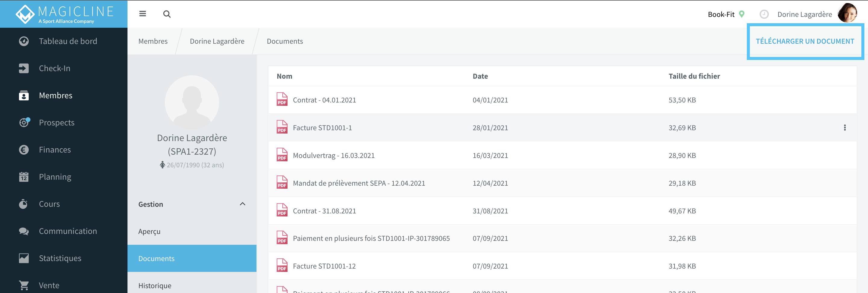The width and height of the screenshot is (868, 293).
Task: Click the Finances euro icon
Action: (x=24, y=150)
